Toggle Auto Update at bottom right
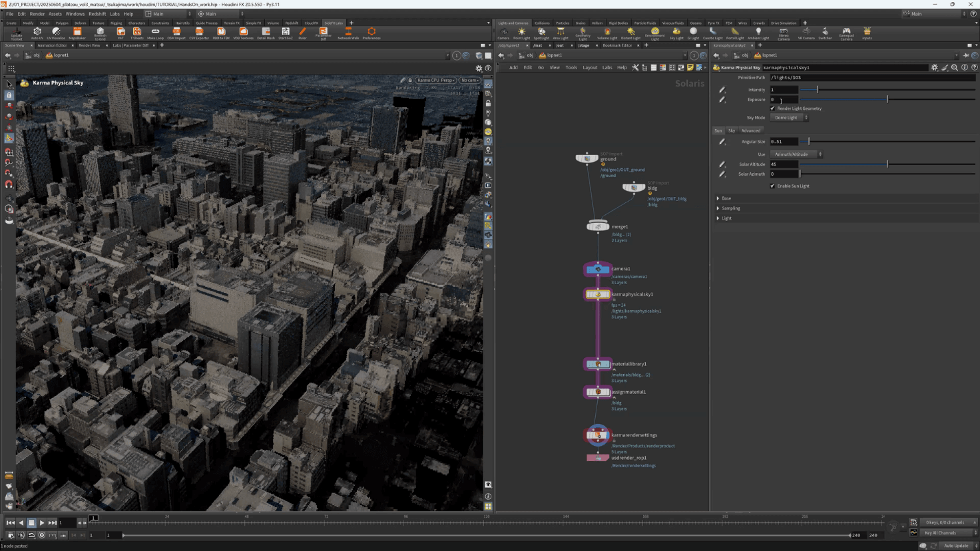 pos(956,546)
